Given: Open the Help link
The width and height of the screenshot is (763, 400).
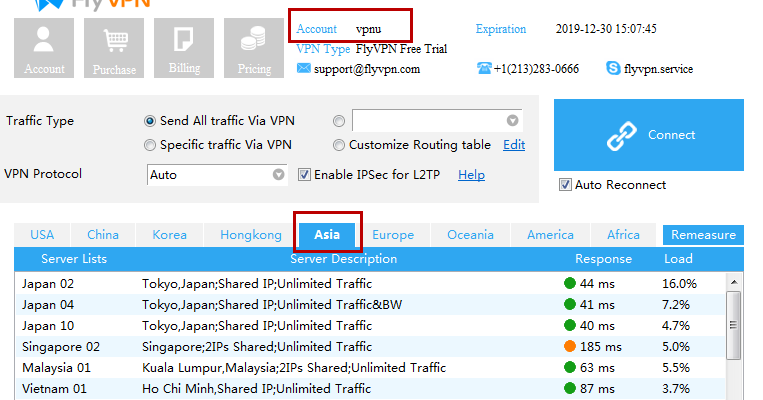Looking at the screenshot, I should (x=472, y=175).
